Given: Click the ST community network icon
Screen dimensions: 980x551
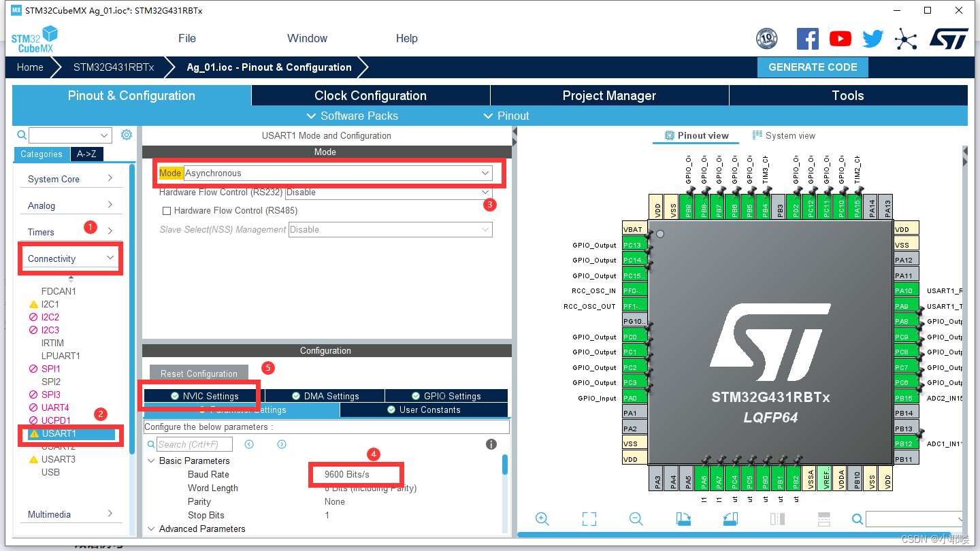Looking at the screenshot, I should coord(906,39).
